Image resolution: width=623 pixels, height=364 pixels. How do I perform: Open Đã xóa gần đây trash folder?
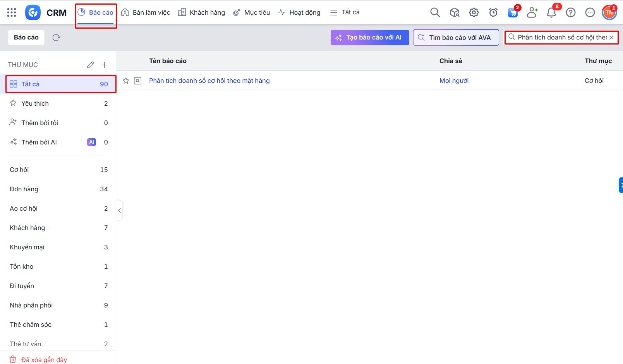(x=44, y=360)
